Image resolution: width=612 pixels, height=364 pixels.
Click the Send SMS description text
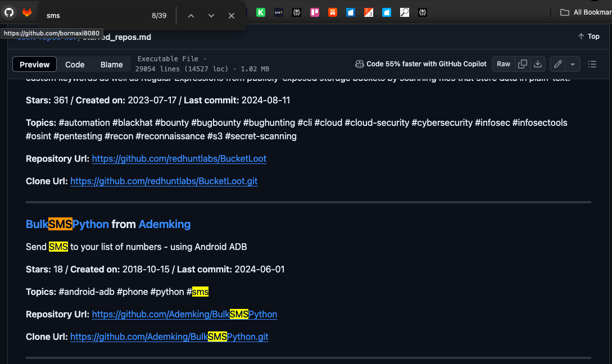(136, 247)
